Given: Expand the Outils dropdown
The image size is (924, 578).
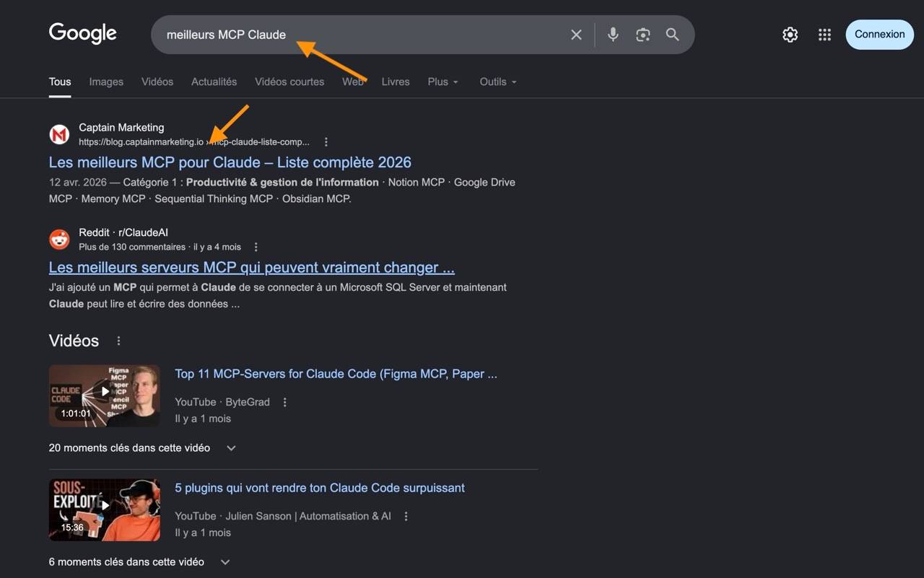Looking at the screenshot, I should (498, 82).
